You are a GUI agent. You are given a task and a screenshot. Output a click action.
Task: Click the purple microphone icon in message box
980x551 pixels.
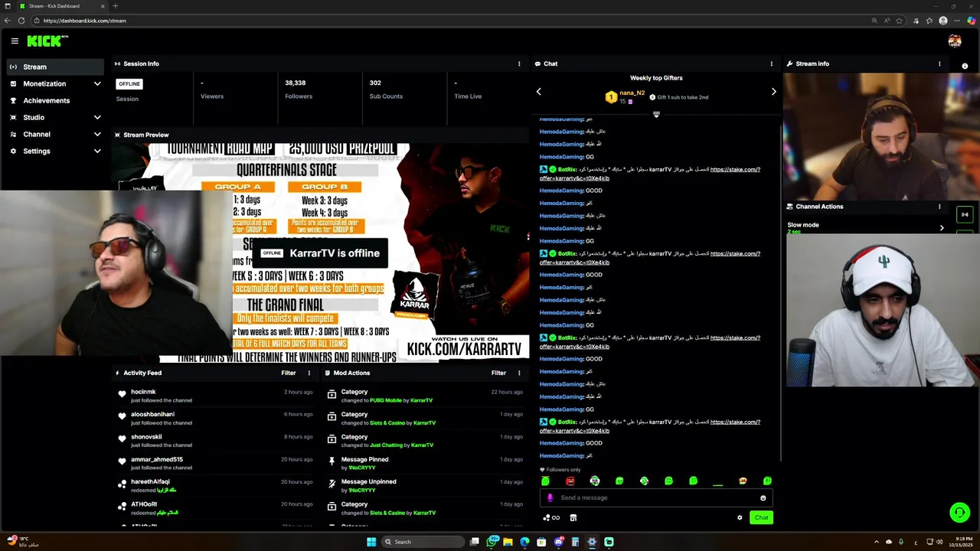[x=550, y=498]
